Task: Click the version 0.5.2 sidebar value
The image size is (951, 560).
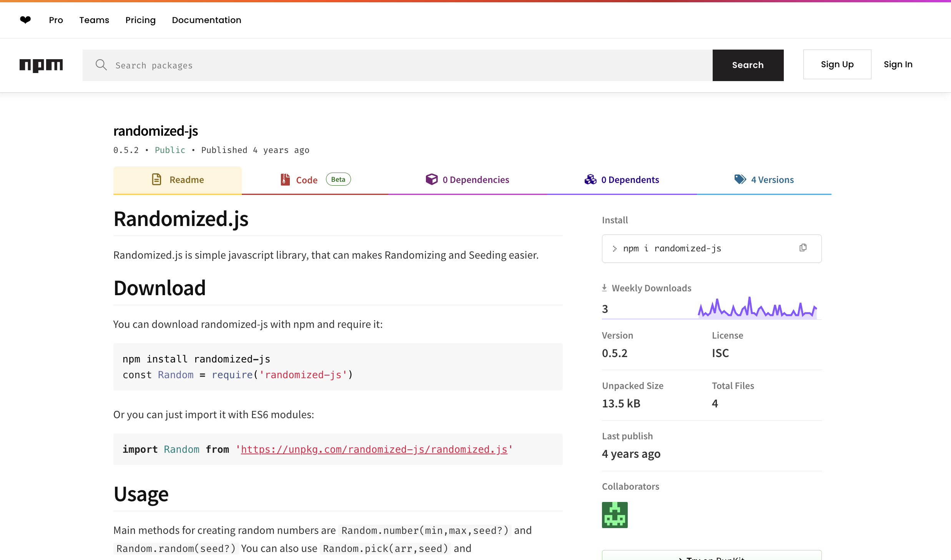Action: click(x=615, y=353)
